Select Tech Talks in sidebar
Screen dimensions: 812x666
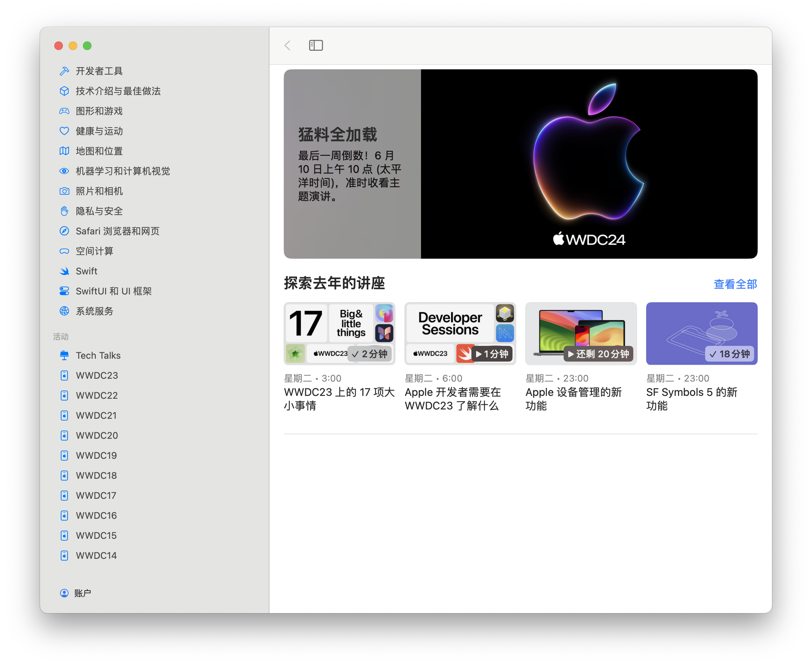pos(98,355)
